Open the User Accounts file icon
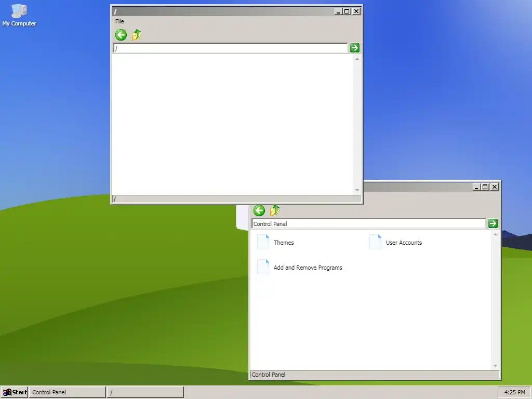Viewport: 532px width, 399px height. pos(375,242)
